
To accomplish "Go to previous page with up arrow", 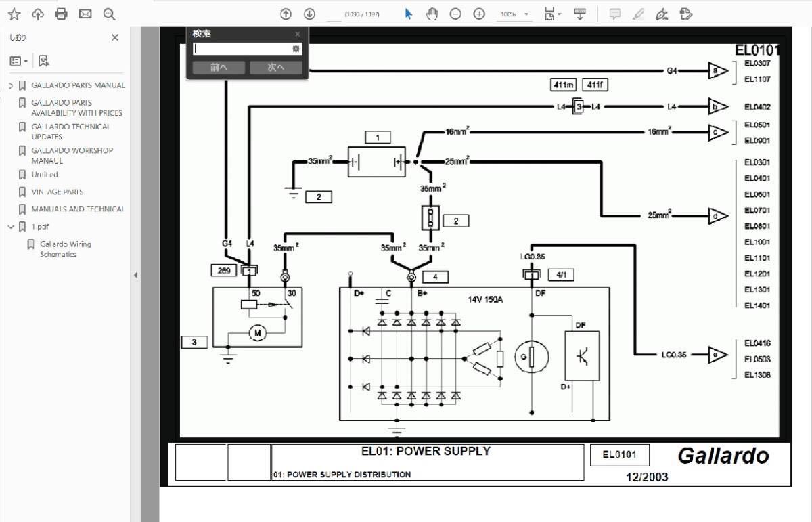I will [x=286, y=14].
